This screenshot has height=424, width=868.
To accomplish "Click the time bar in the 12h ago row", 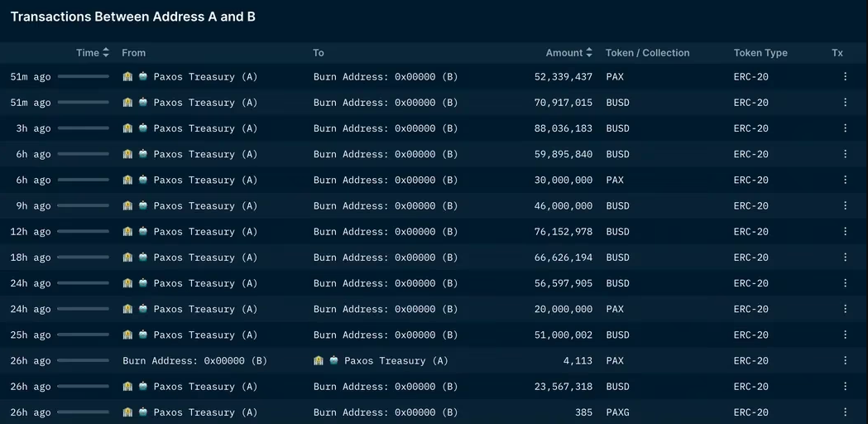I will (x=83, y=232).
